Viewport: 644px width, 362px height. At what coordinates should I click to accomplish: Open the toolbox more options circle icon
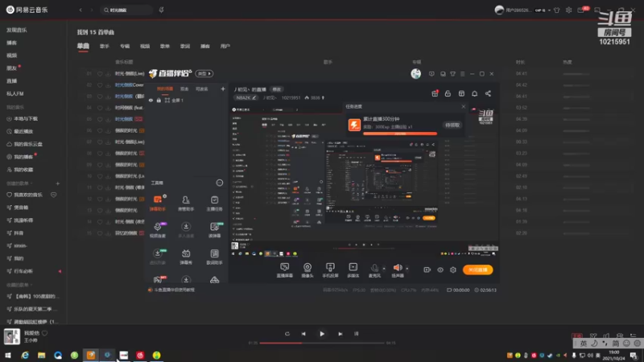pyautogui.click(x=220, y=183)
